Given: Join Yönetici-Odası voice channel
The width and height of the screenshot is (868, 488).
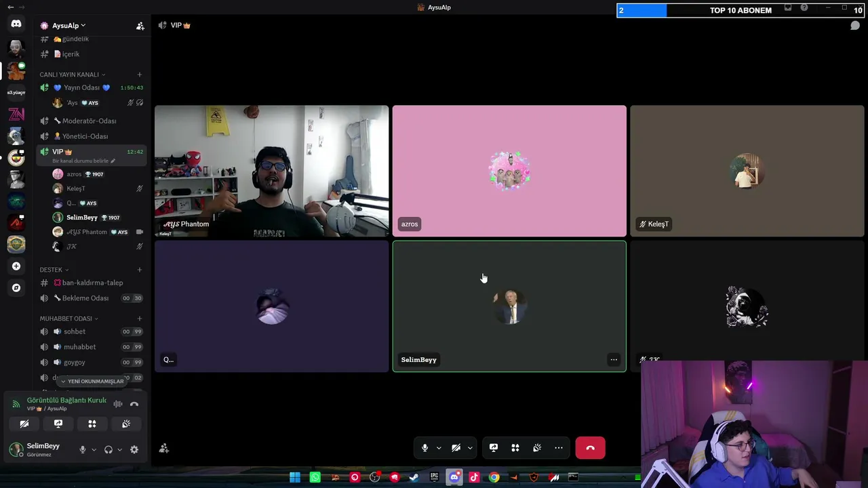Looking at the screenshot, I should [92, 136].
